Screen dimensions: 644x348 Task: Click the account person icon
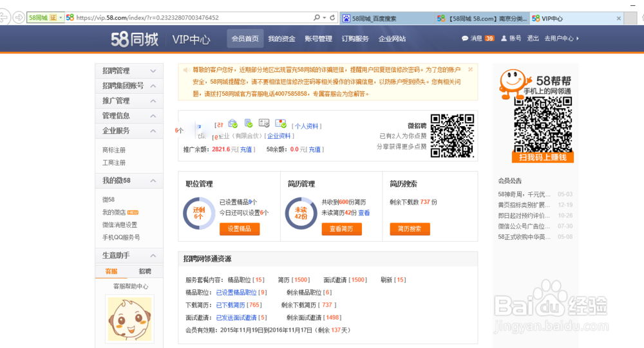point(504,38)
